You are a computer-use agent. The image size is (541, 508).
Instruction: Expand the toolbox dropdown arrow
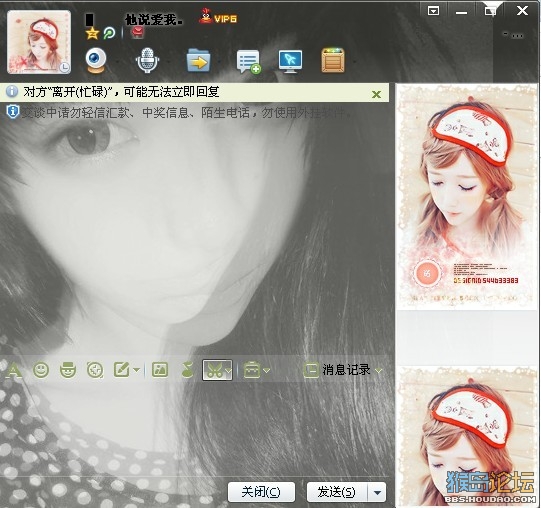pyautogui.click(x=266, y=370)
